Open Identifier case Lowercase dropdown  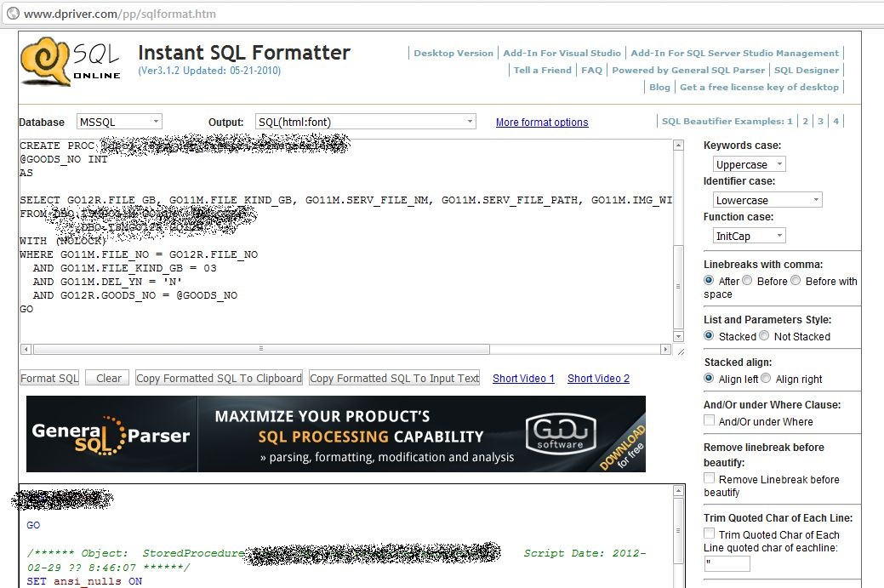tap(767, 200)
